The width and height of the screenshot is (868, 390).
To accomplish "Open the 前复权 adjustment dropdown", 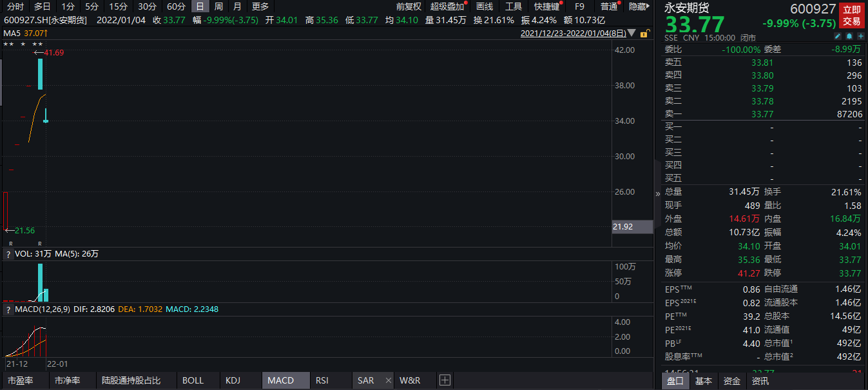I will pos(409,6).
